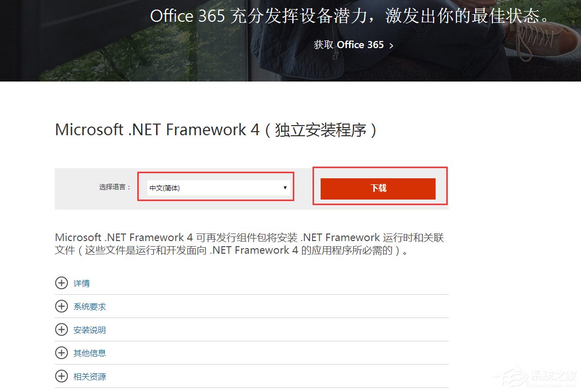581x392 pixels.
Task: Open the 安装说明 link
Action: tap(89, 330)
